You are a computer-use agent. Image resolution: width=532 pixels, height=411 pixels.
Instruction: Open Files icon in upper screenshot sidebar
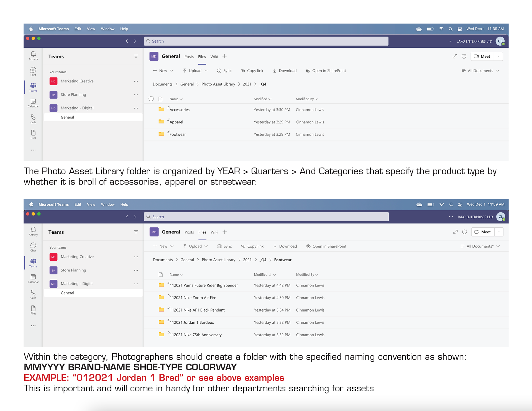(x=33, y=134)
